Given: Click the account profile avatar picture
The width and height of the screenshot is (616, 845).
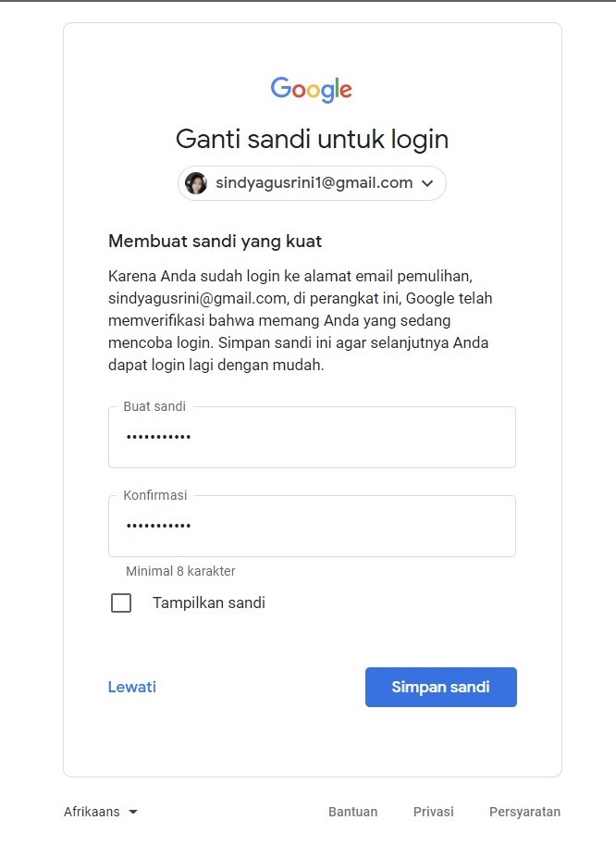Looking at the screenshot, I should 196,183.
